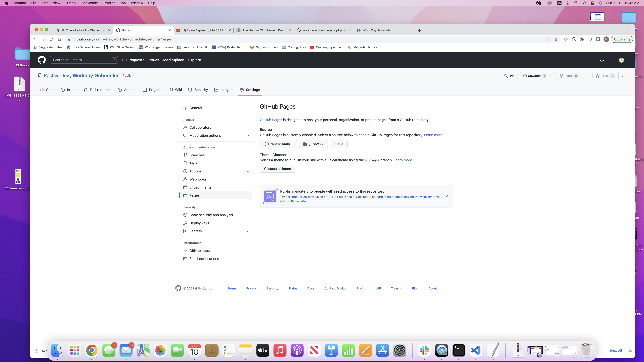Viewport: 644px width, 362px height.
Task: Open the Chrome extensions puzzle icon
Action: point(582,39)
